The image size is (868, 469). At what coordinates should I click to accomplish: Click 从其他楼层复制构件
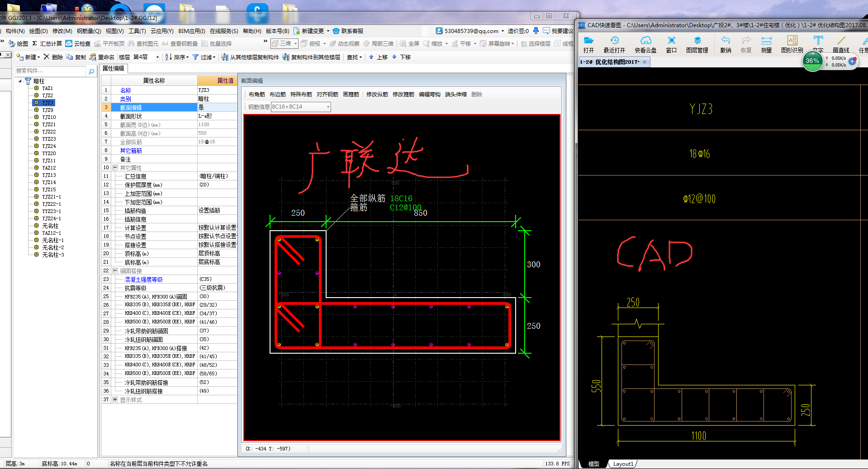250,57
